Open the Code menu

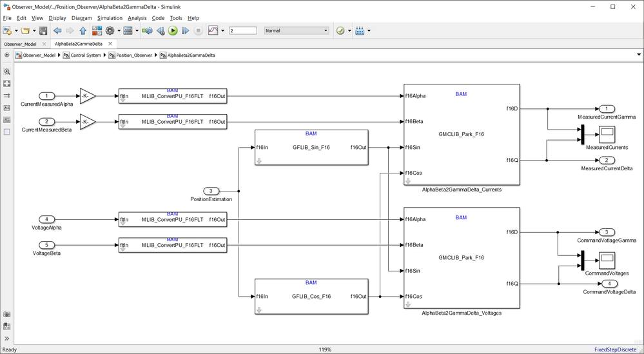[x=158, y=18]
